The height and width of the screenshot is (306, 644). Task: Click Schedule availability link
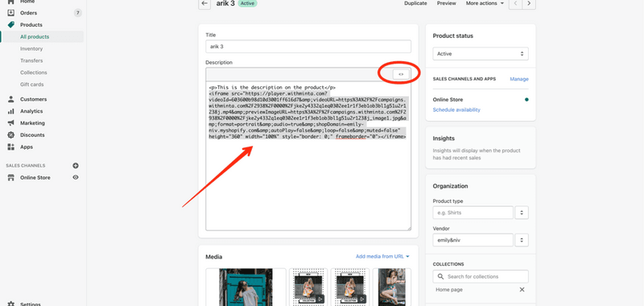coord(456,110)
